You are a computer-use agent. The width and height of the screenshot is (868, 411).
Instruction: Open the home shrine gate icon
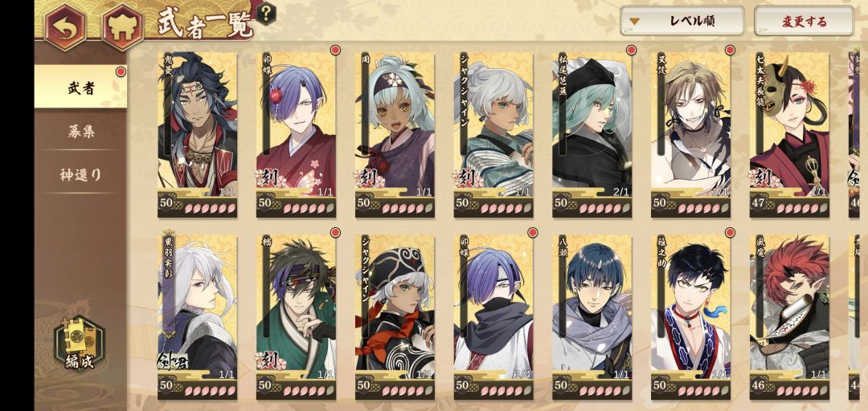point(122,26)
